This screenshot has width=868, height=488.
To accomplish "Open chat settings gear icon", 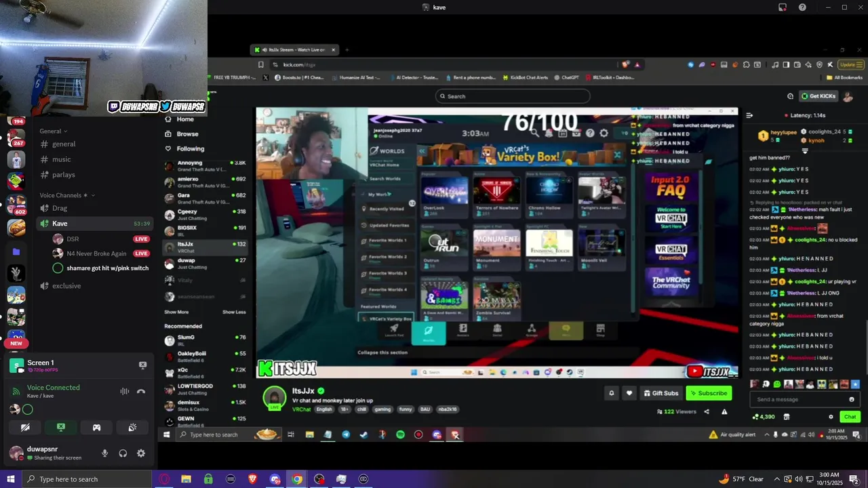I will click(831, 417).
